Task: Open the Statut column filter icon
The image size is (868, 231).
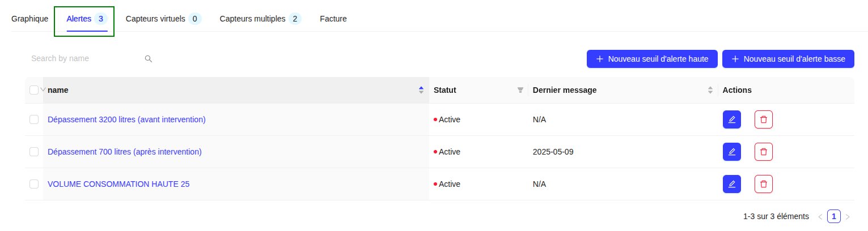Action: (x=520, y=90)
